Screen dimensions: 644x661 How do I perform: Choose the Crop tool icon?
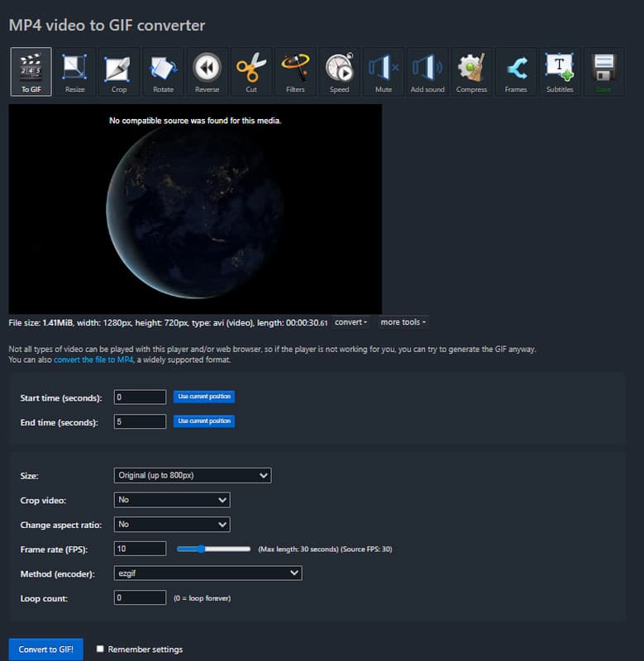point(119,71)
